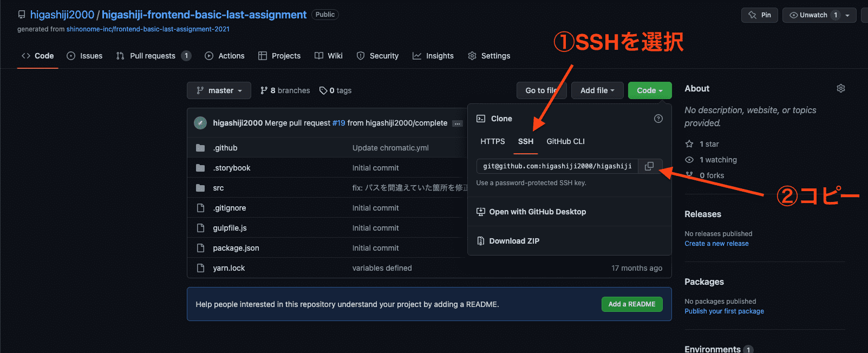Click the .storybook folder icon
This screenshot has width=868, height=353.
(x=200, y=168)
